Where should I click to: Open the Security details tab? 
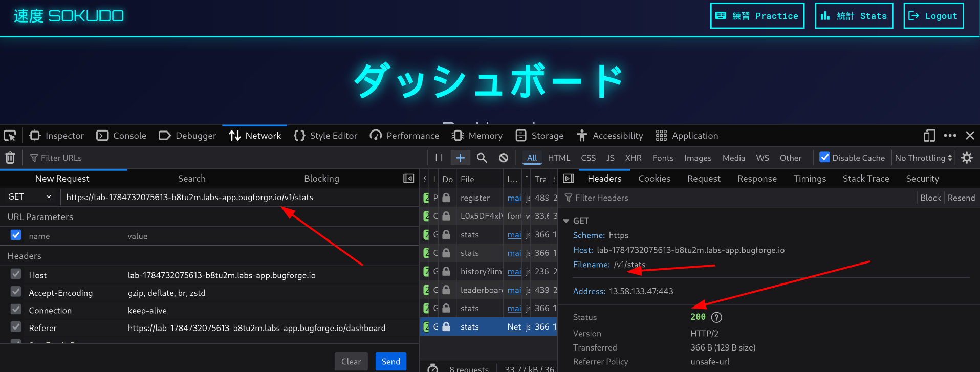coord(922,179)
